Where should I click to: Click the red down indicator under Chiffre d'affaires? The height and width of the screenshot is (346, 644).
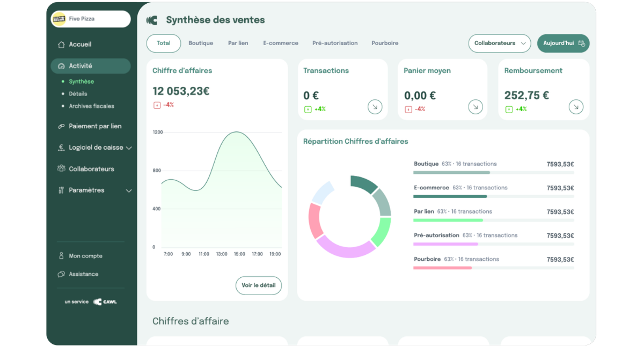(157, 105)
